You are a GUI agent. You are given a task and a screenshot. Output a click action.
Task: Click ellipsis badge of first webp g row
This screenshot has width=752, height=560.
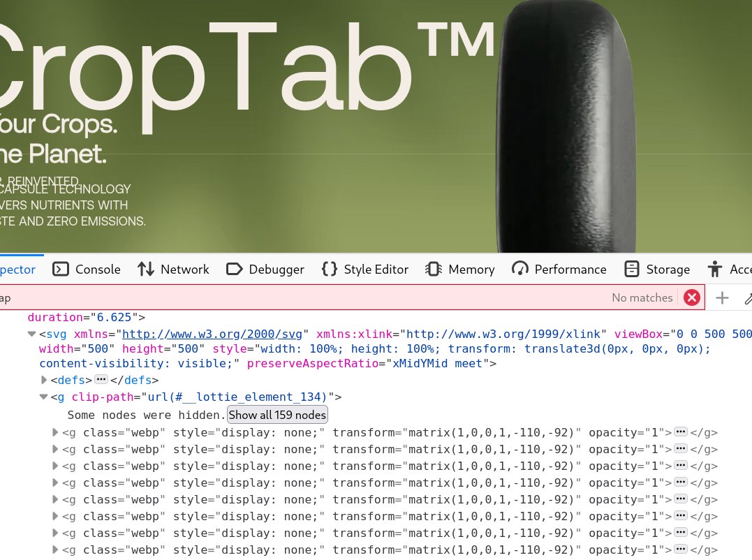click(x=681, y=432)
